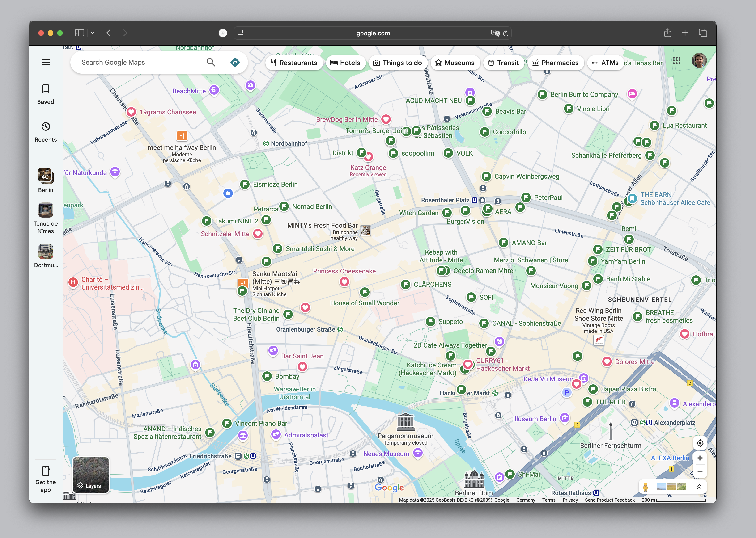
Task: Click the Berliner Dom landmark icon
Action: pyautogui.click(x=474, y=479)
